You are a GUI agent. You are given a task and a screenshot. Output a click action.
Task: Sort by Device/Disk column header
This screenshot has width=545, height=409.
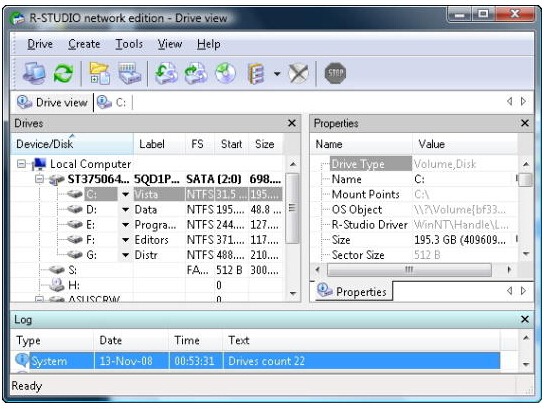click(x=72, y=144)
